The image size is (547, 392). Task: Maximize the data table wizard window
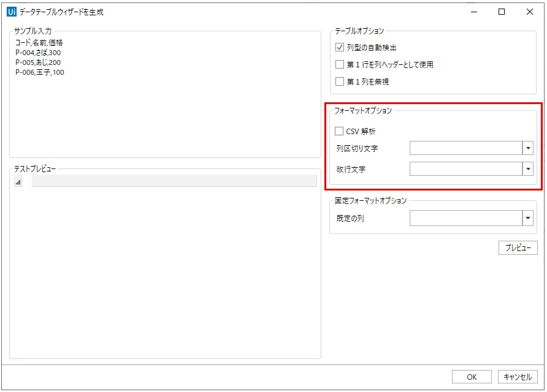pyautogui.click(x=502, y=12)
